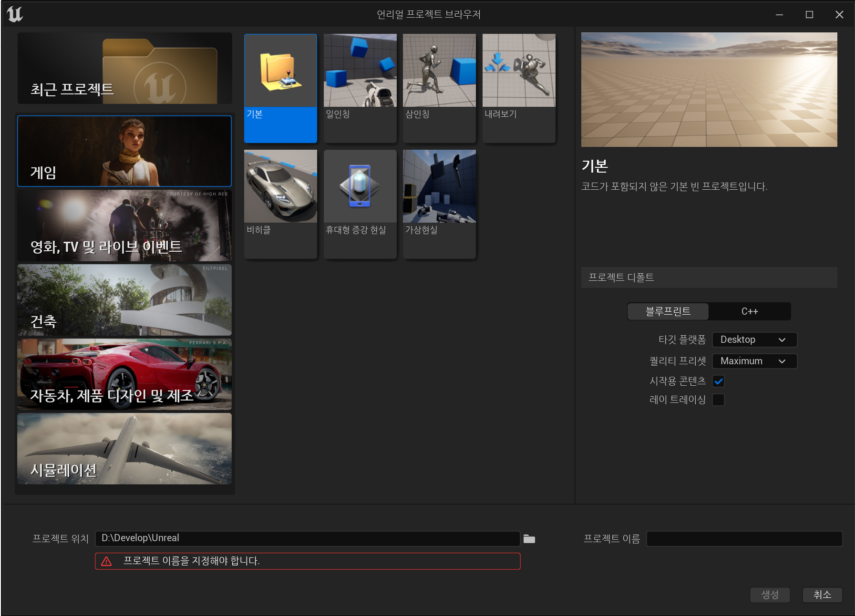The width and height of the screenshot is (855, 616).
Task: Click the 생성 create button
Action: click(x=770, y=595)
